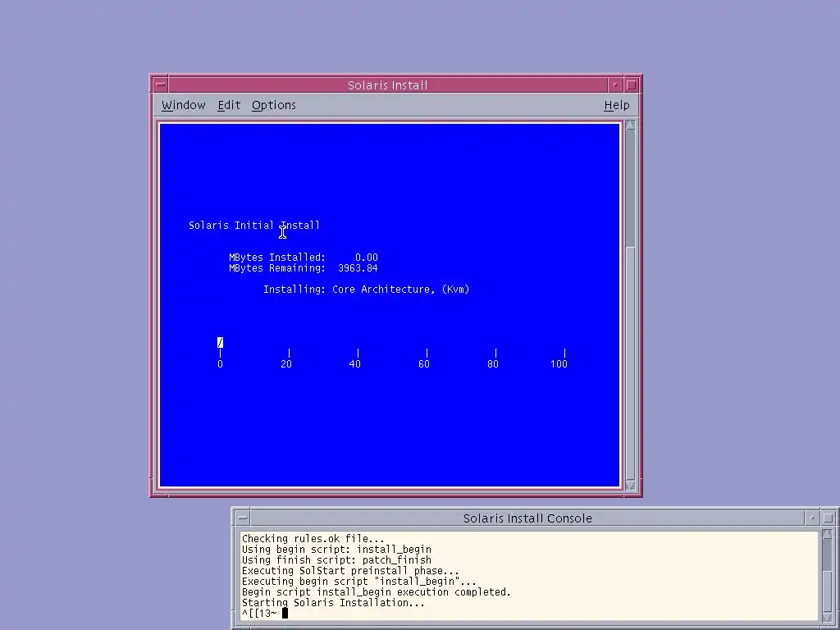Click 'Executing SolStart preinstall phase...' line
840x630 pixels.
(350, 571)
